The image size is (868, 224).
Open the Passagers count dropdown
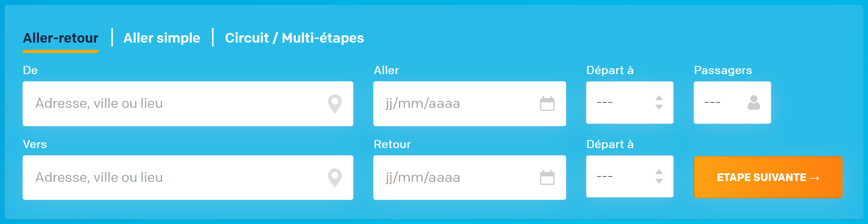(x=732, y=102)
